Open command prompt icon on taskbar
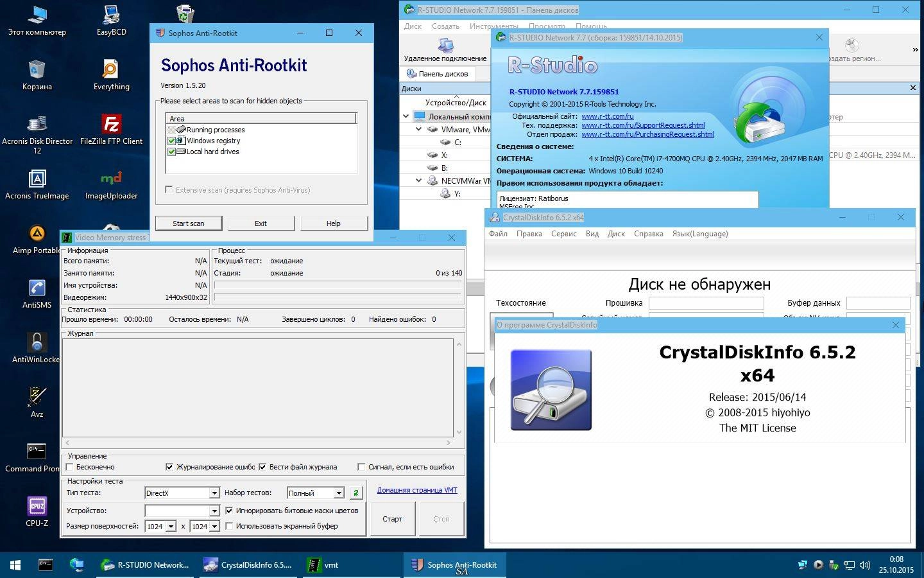The width and height of the screenshot is (924, 578). pos(46,565)
